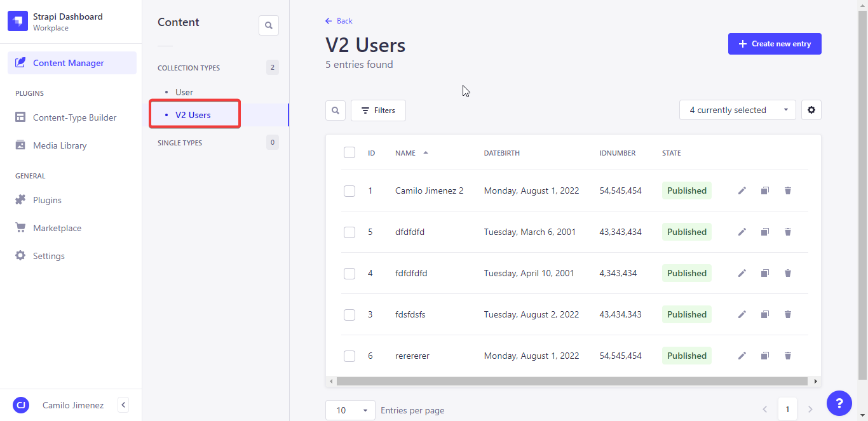The image size is (868, 421).
Task: Open the Media Library
Action: 60,145
